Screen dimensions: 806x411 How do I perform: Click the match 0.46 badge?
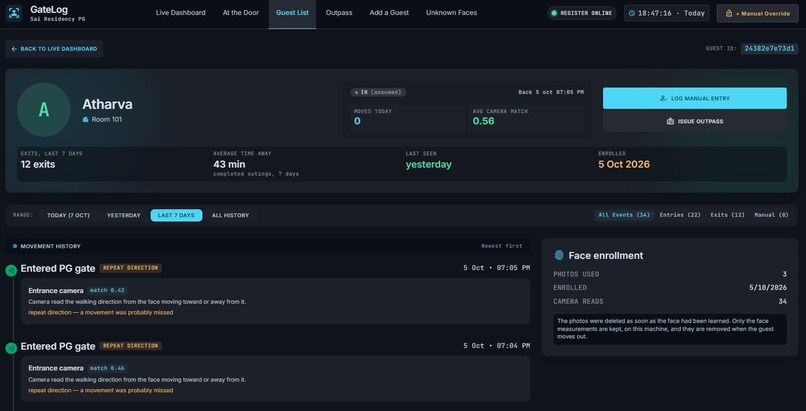107,368
